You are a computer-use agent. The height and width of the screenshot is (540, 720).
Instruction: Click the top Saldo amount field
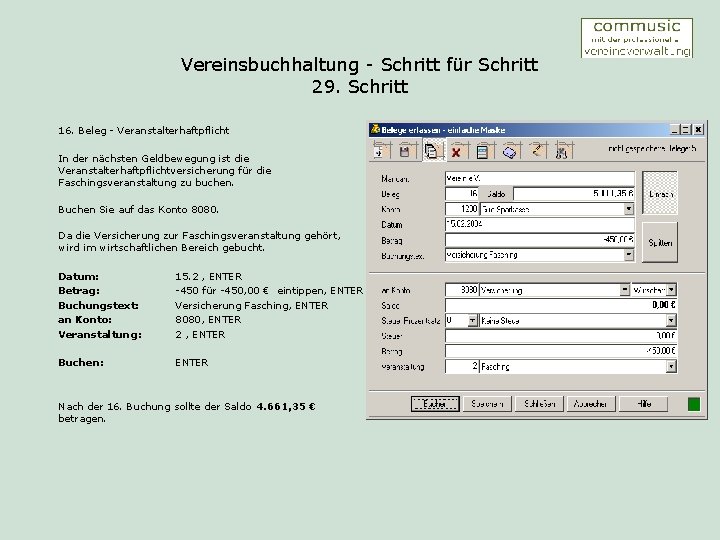click(574, 194)
